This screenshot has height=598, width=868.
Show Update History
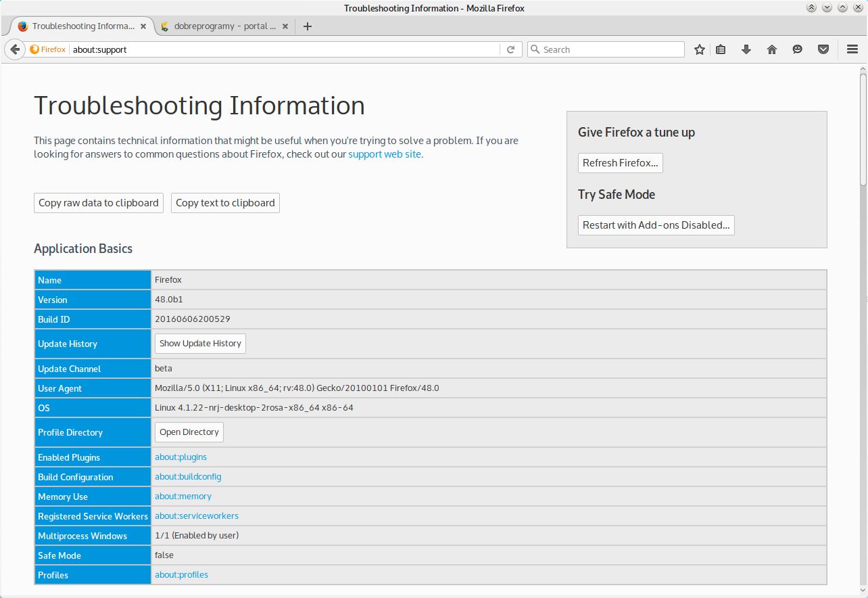coord(200,344)
